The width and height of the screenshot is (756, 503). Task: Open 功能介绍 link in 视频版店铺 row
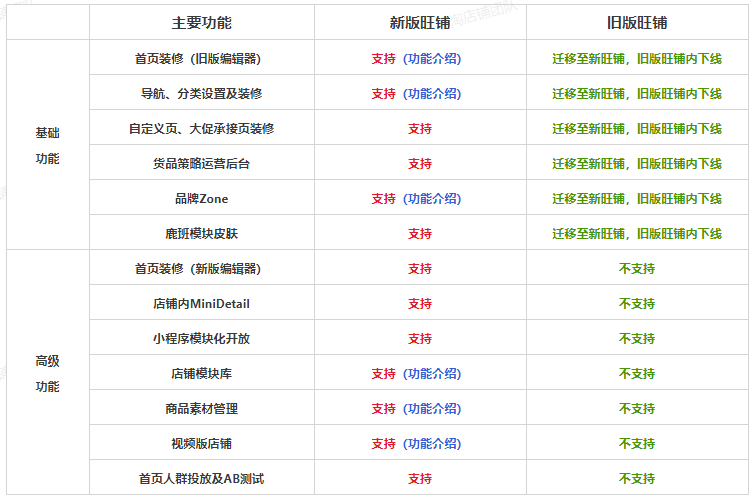click(x=432, y=444)
